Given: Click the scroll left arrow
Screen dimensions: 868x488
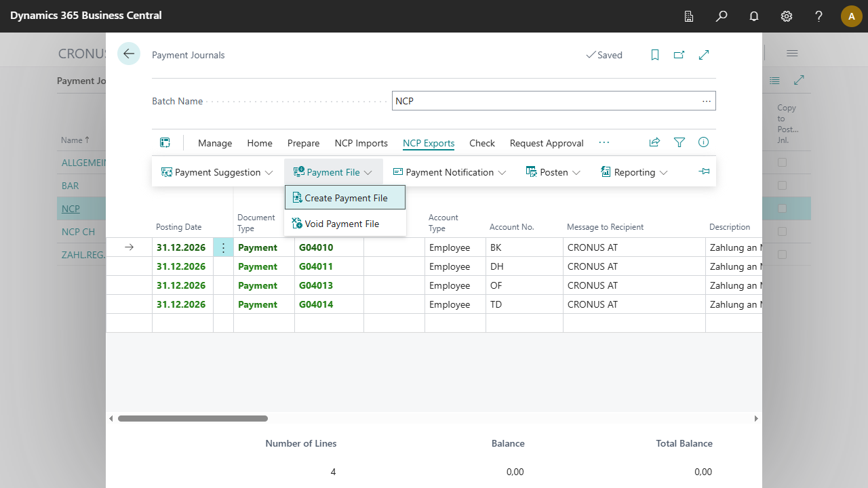Looking at the screenshot, I should pyautogui.click(x=111, y=419).
